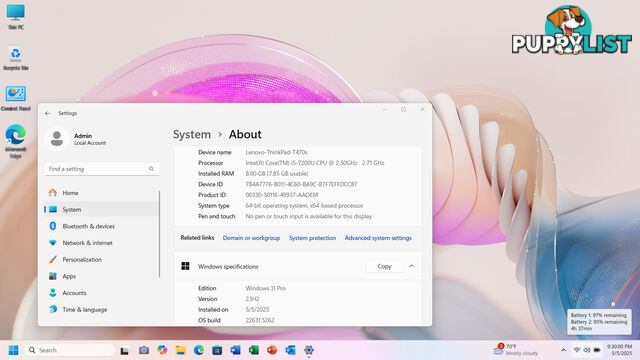The image size is (640, 360).
Task: Click the battery remaining tooltip
Action: (599, 322)
